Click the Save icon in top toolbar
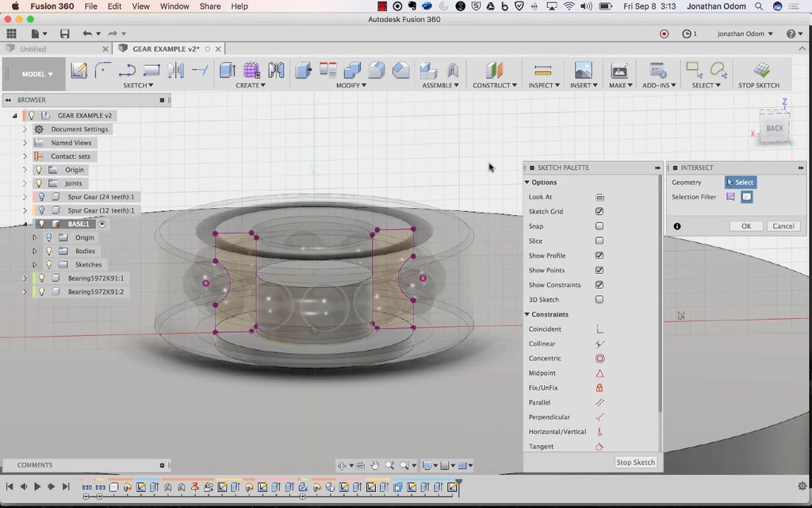 tap(64, 34)
